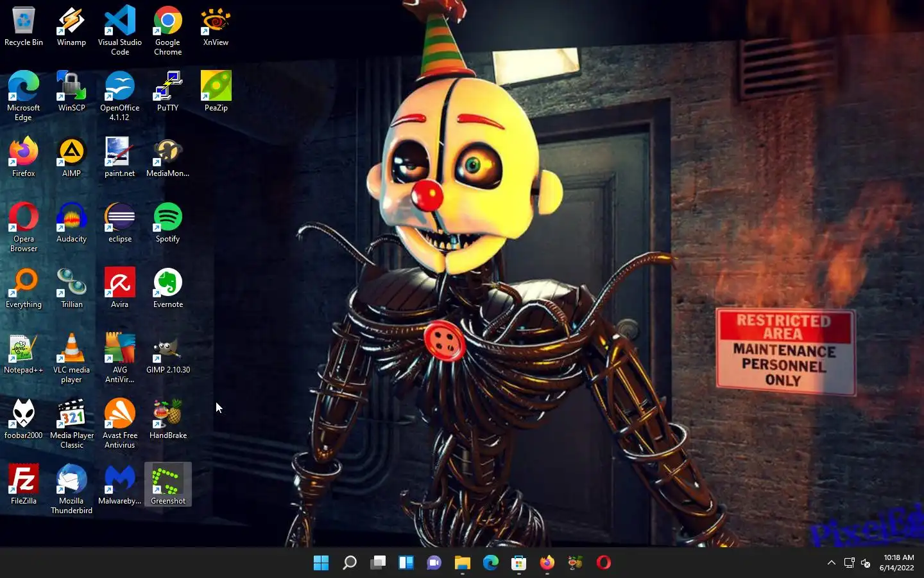Open the Spotify desktop shortcut
924x578 pixels.
point(168,223)
